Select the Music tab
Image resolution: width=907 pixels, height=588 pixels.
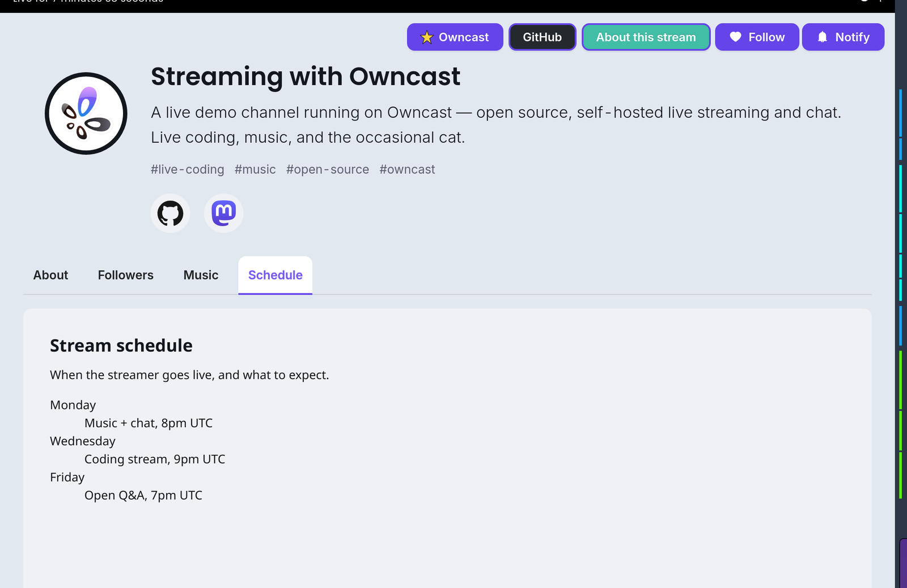coord(201,275)
